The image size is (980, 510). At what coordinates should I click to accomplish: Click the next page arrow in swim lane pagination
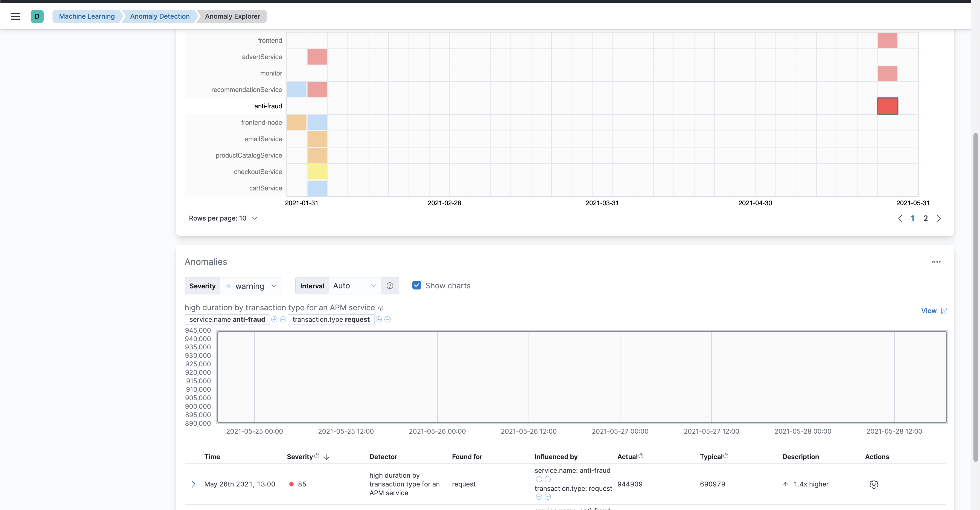tap(938, 218)
